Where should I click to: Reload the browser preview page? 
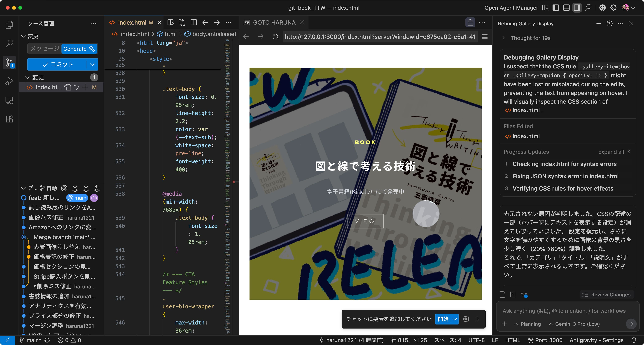[275, 37]
